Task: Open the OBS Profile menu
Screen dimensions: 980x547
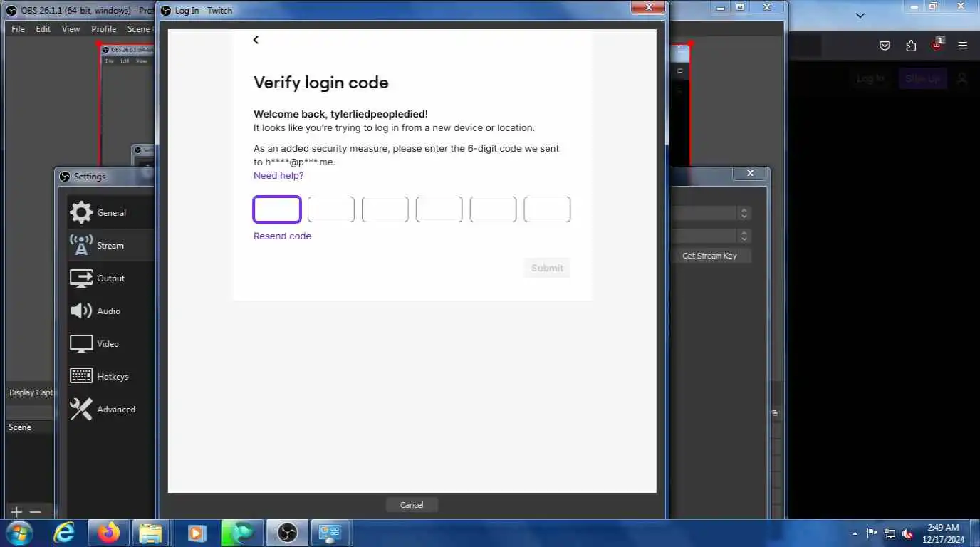Action: pos(103,29)
